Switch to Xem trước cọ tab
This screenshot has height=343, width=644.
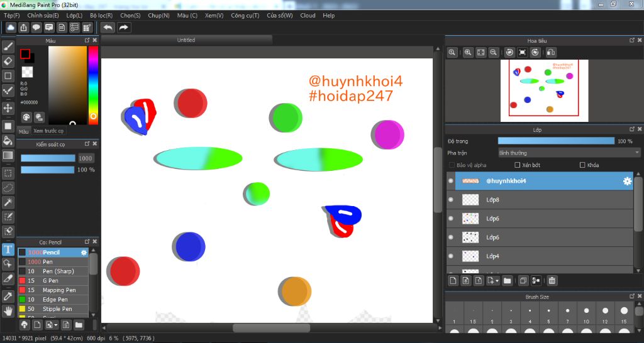48,131
